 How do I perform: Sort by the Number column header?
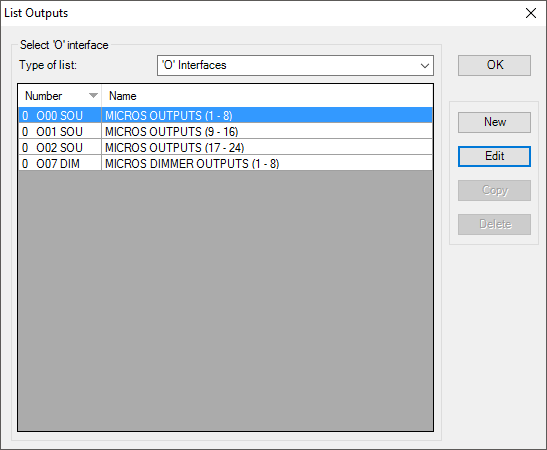tap(60, 96)
